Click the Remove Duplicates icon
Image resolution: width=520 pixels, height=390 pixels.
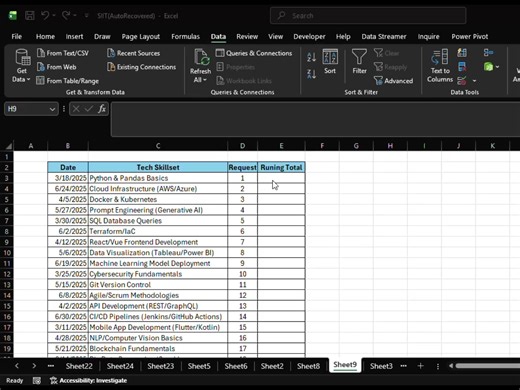point(462,67)
